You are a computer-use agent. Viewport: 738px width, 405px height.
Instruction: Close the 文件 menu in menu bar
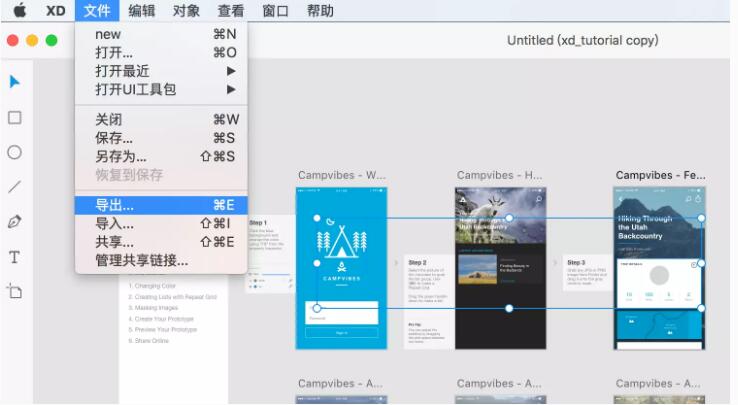pyautogui.click(x=97, y=10)
